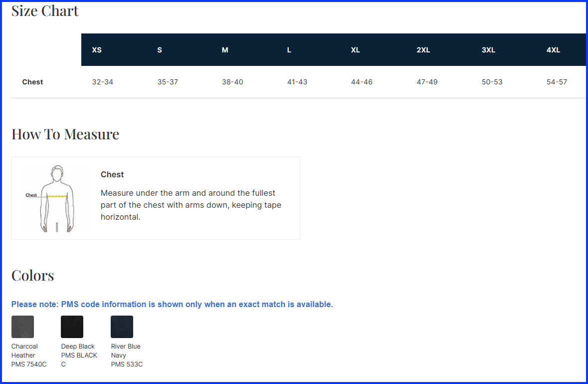Image resolution: width=588 pixels, height=384 pixels.
Task: Click the 2XL column header
Action: (x=423, y=50)
